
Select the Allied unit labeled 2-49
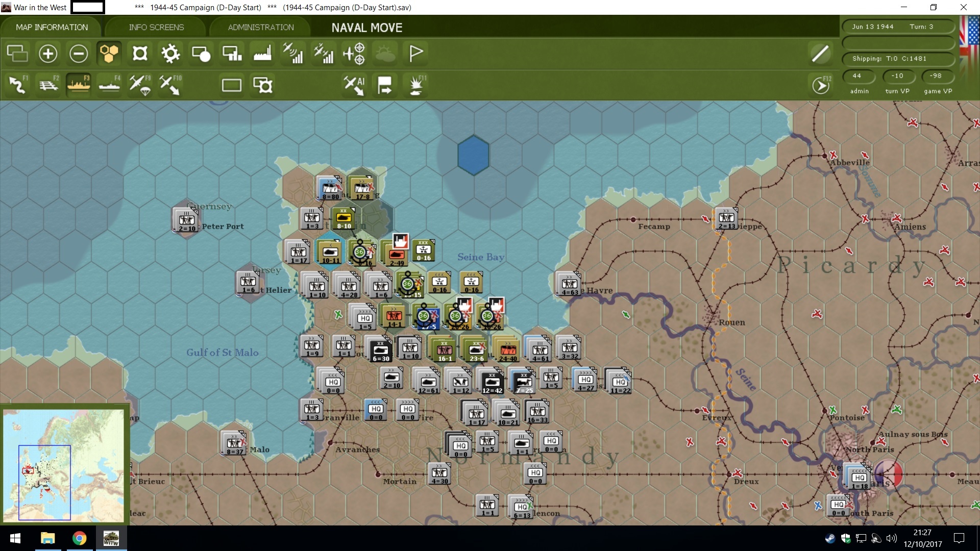point(397,254)
